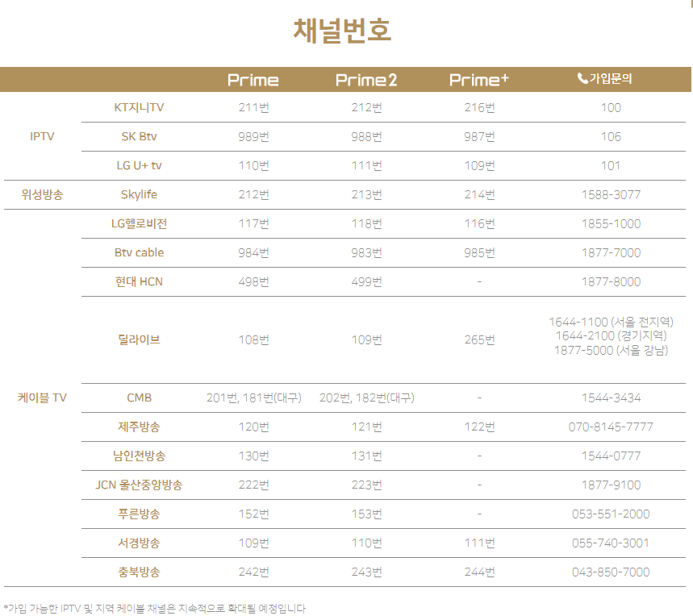Click the Btv cable provider name
The image size is (693, 616).
139,252
